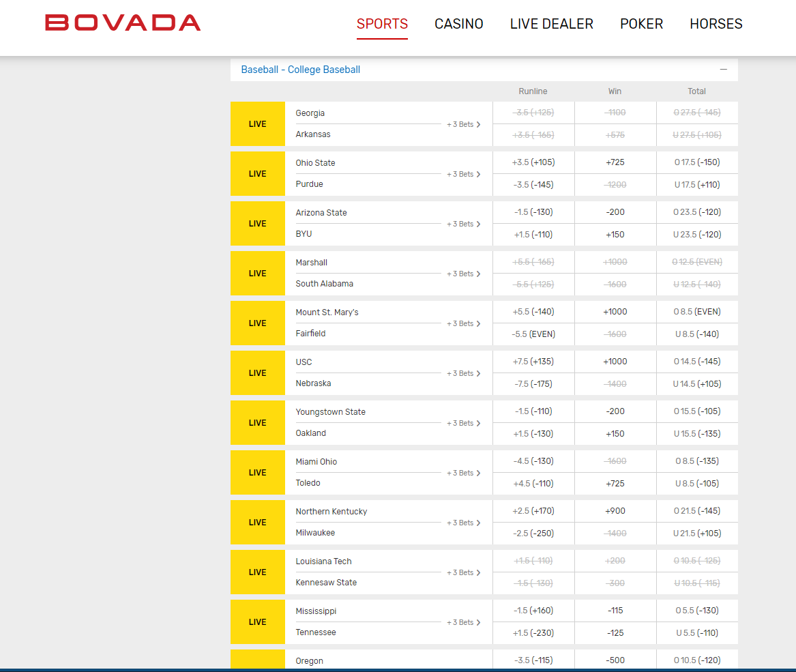796x672 pixels.
Task: Select Miami Ohio runline -4.5 (-130)
Action: click(x=533, y=461)
